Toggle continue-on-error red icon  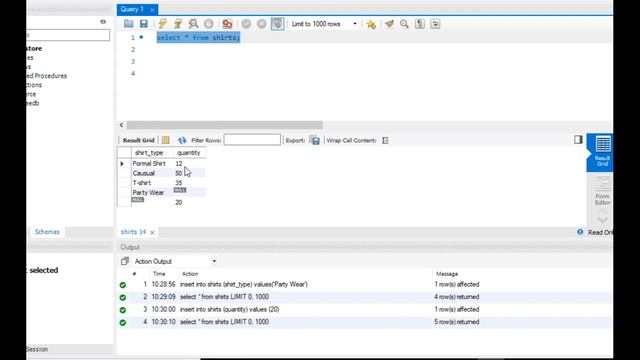click(x=227, y=24)
